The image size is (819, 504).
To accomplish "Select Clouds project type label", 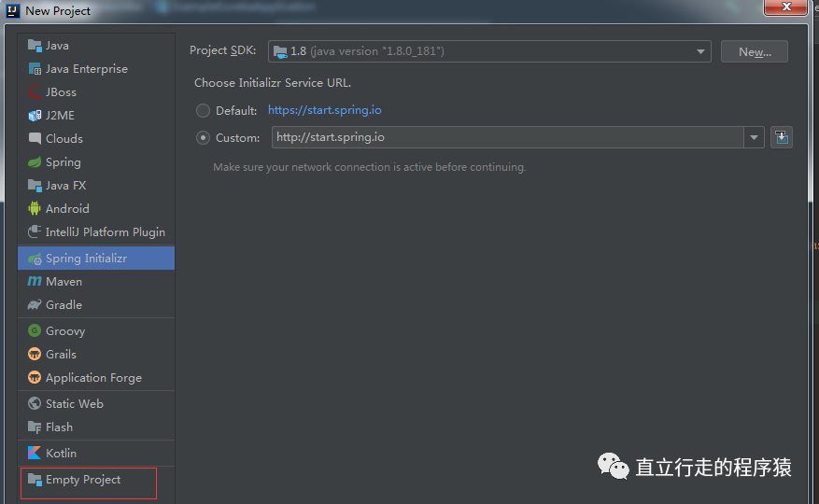I will click(x=64, y=138).
